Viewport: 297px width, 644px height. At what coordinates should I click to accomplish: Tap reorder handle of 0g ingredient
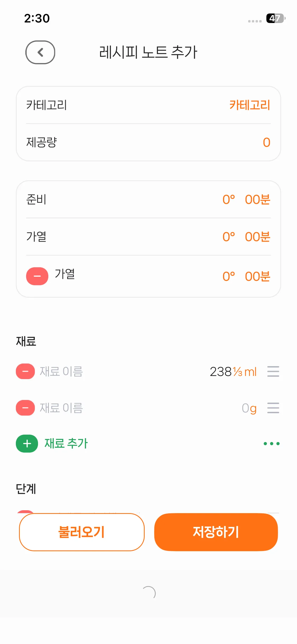273,408
